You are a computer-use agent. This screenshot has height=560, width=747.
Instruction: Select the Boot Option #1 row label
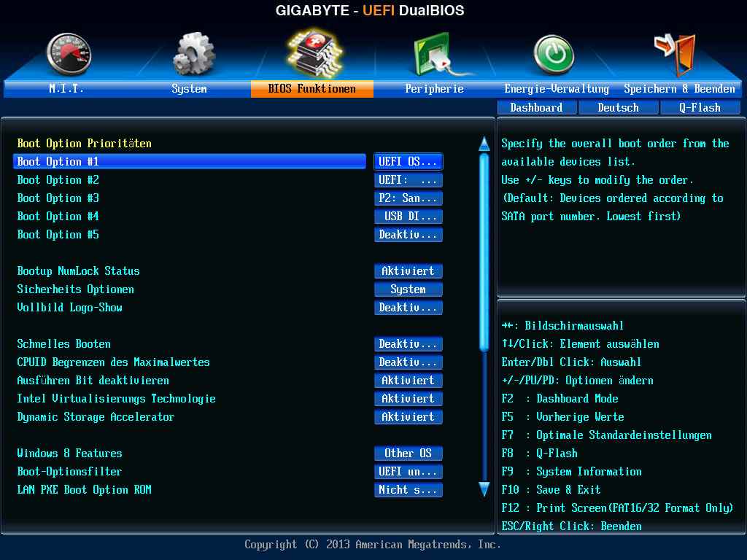(58, 161)
